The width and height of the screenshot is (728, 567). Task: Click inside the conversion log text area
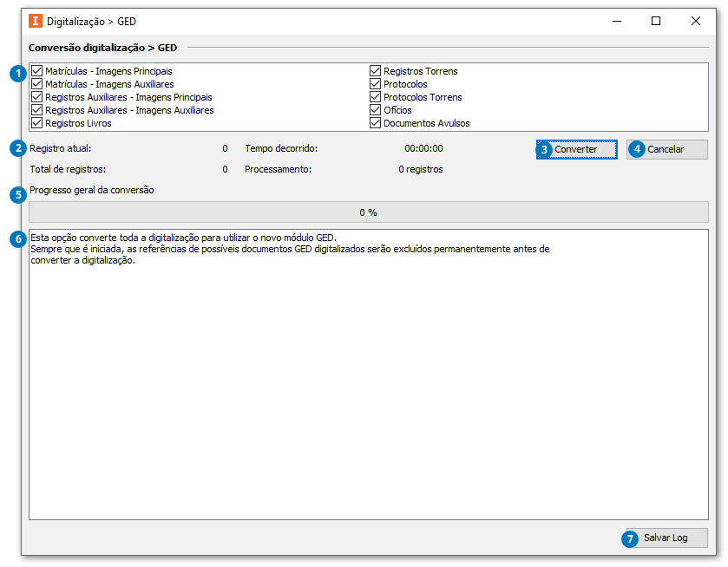369,375
